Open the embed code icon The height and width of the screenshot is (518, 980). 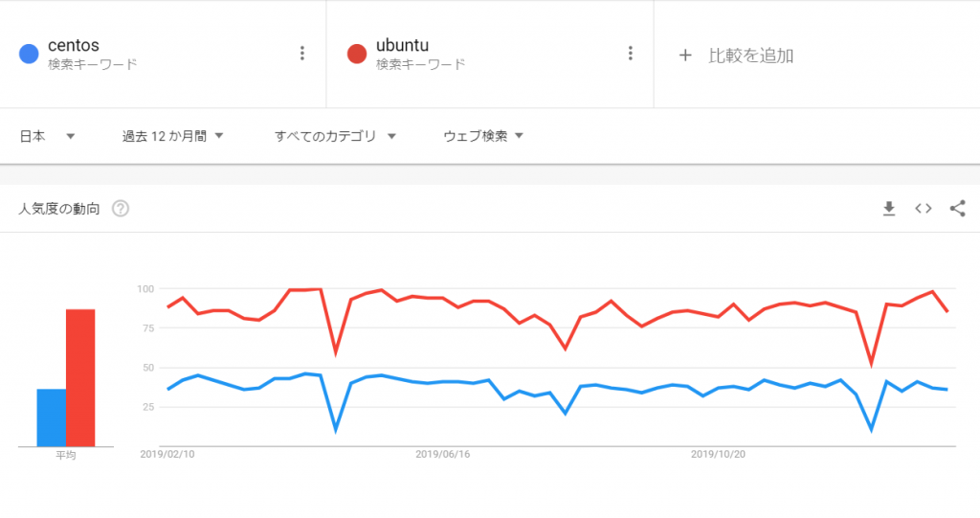924,209
